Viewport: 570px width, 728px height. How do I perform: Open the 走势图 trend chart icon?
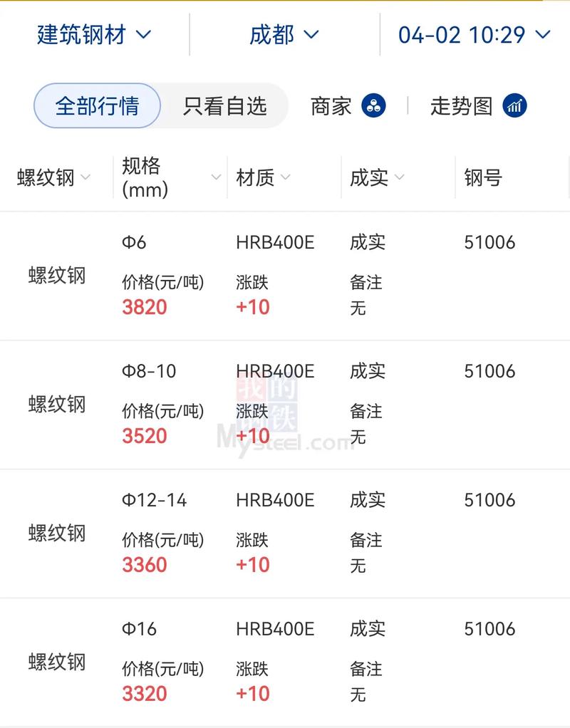[x=514, y=105]
